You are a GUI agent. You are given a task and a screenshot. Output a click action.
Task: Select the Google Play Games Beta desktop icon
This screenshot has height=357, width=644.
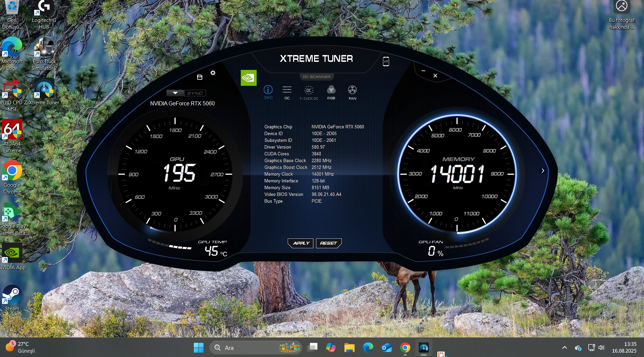12,219
